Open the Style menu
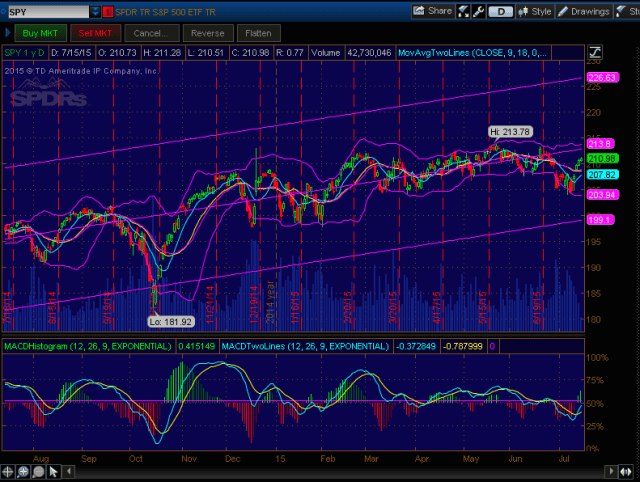 (536, 12)
